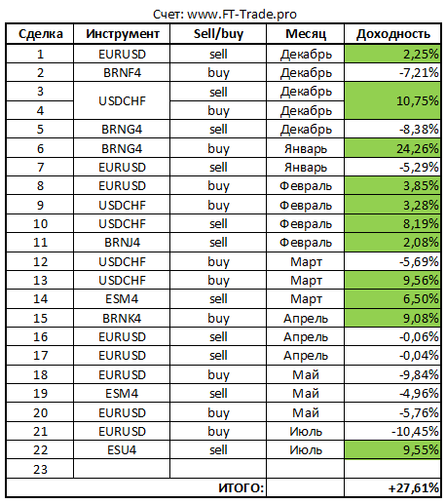This screenshot has width=446, height=504.
Task: Click the +27,61% total cell
Action: click(x=392, y=487)
